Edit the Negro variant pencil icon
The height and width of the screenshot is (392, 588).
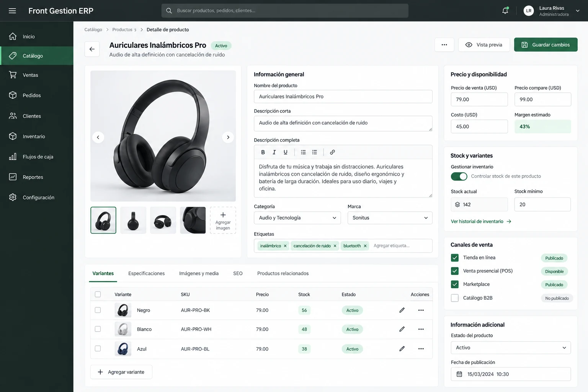coord(402,310)
